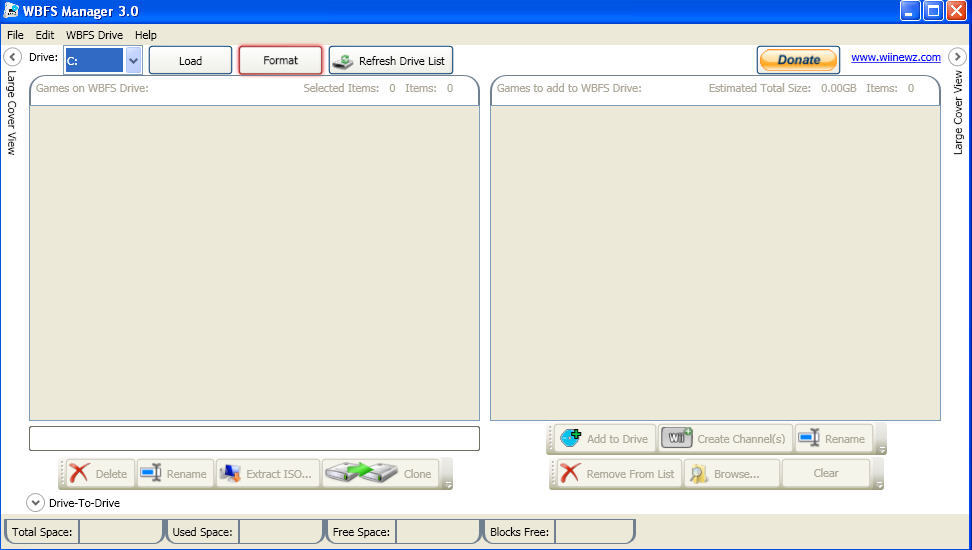The width and height of the screenshot is (972, 550).
Task: Click the Donate button
Action: [798, 60]
